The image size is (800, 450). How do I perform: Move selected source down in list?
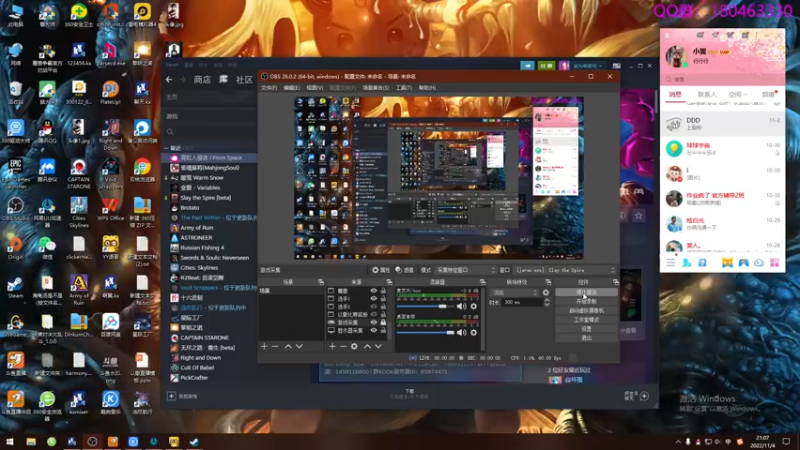click(378, 346)
